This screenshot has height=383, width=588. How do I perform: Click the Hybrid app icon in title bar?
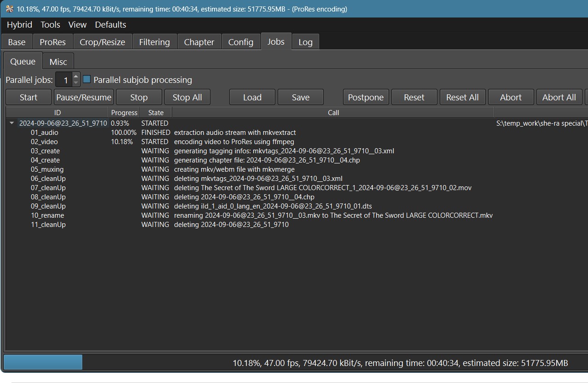(x=9, y=9)
